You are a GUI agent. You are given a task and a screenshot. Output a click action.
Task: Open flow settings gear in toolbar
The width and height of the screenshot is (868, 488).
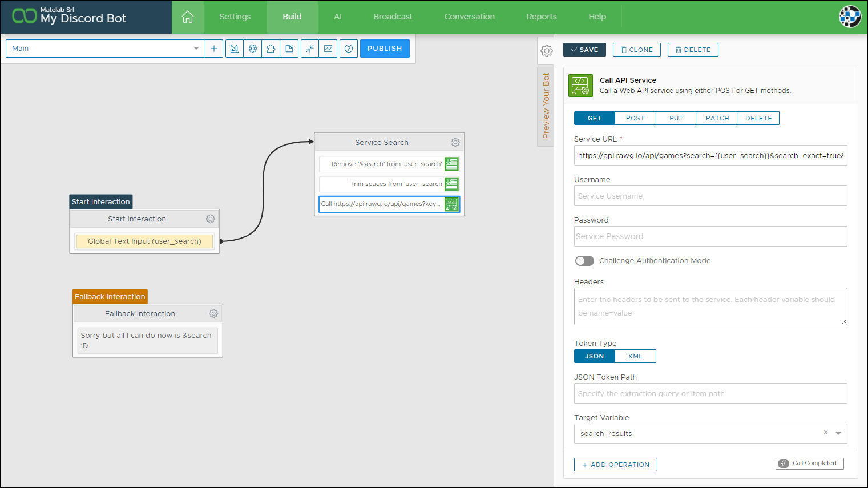[253, 49]
